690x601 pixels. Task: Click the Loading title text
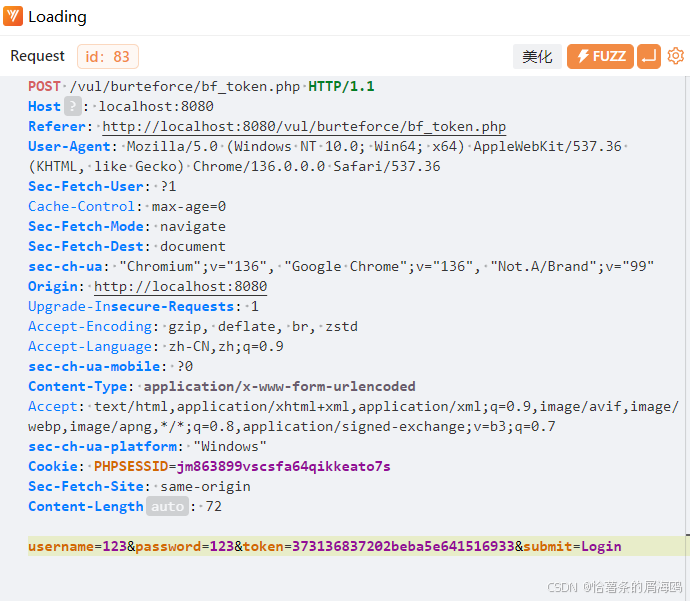coord(57,17)
